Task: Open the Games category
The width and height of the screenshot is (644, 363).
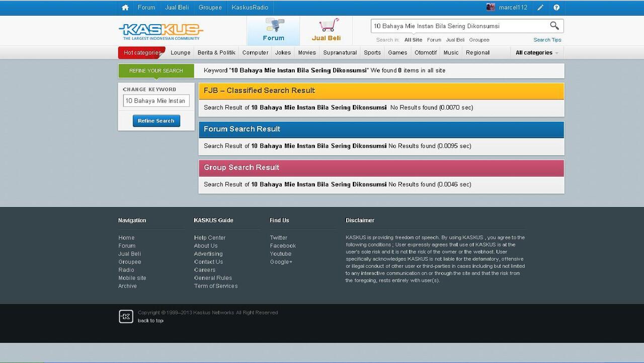Action: (397, 53)
